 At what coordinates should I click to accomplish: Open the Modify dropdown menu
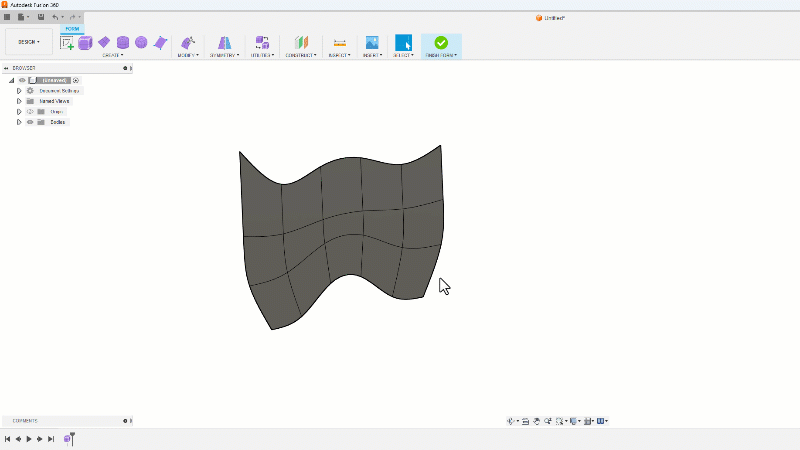coord(187,55)
